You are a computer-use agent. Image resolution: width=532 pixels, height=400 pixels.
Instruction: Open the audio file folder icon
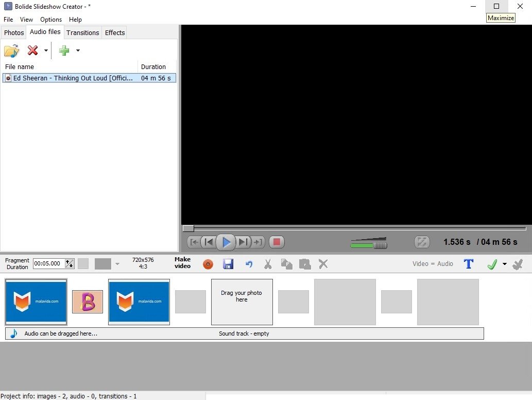click(11, 51)
